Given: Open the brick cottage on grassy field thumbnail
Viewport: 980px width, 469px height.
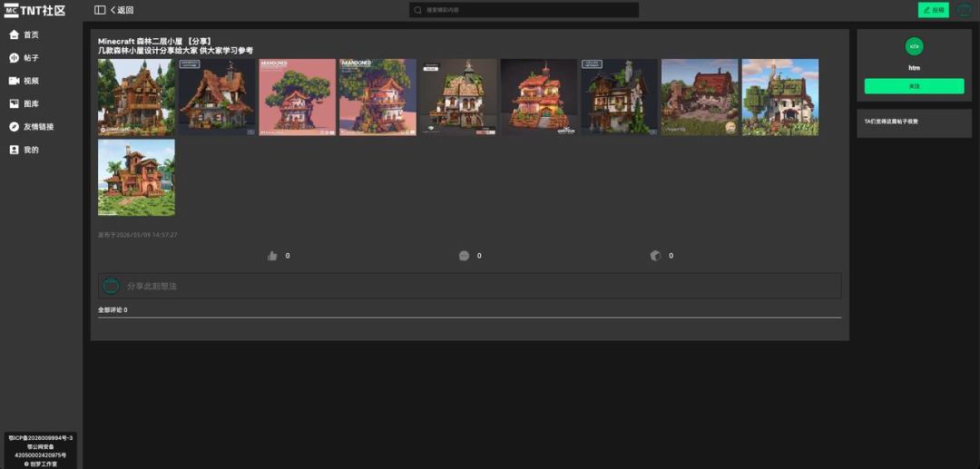Looking at the screenshot, I should coord(700,97).
